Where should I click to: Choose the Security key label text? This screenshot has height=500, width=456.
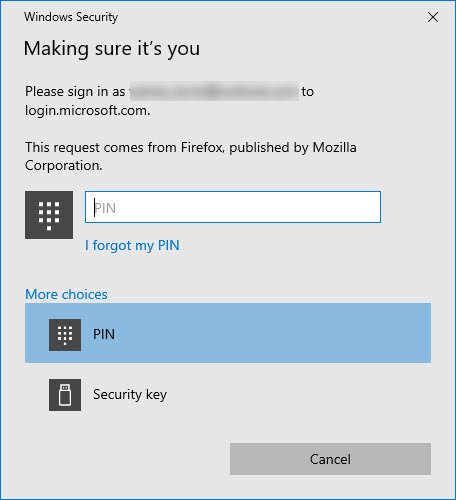[x=130, y=395]
